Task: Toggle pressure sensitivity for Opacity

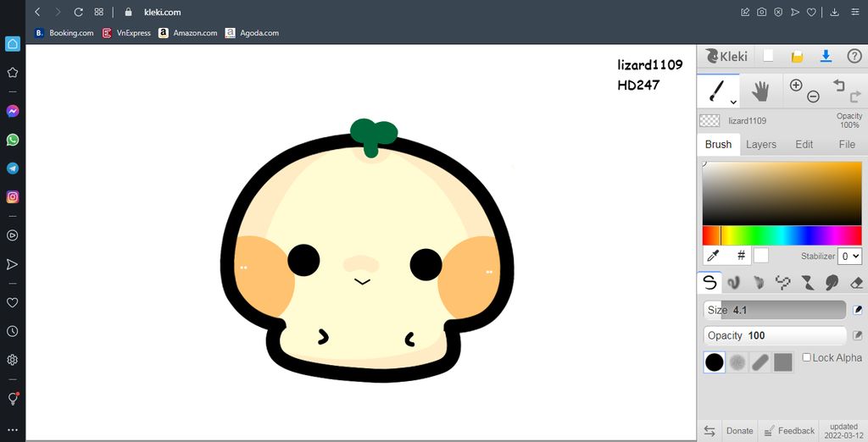Action: point(858,335)
